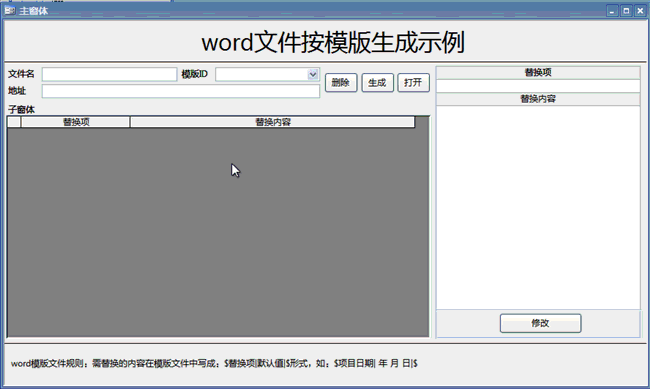Viewport: 650px width, 389px height.
Task: Click the 修改 button
Action: point(540,323)
